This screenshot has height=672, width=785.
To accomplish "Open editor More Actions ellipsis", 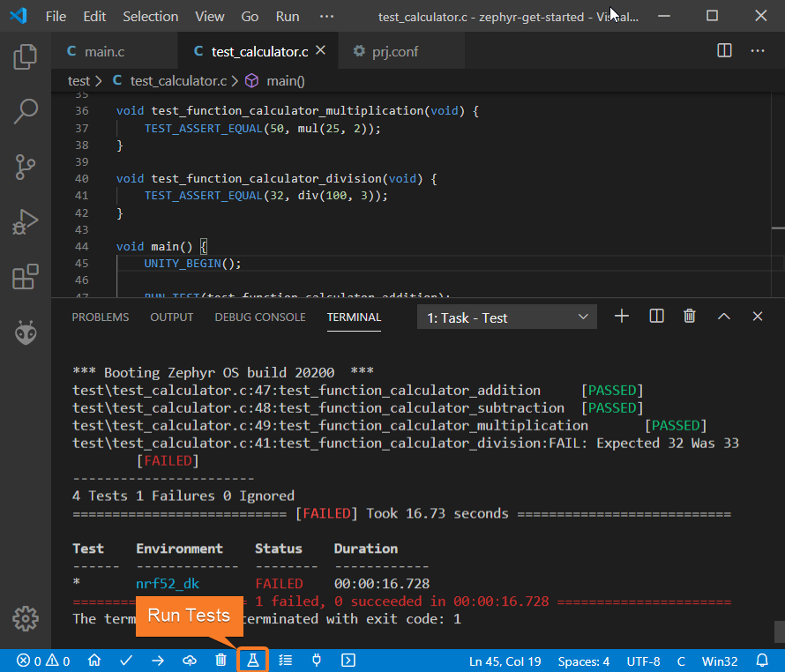I will pos(758,50).
